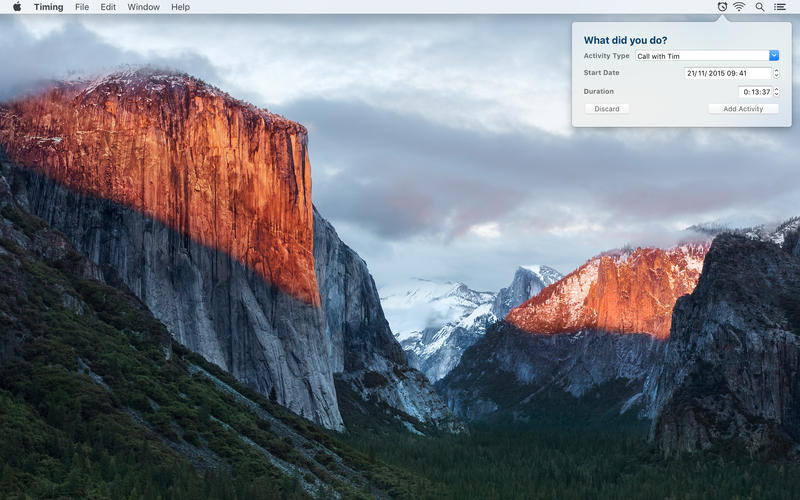
Task: Click the Activity Type field 'Call with Tim'
Action: pyautogui.click(x=702, y=56)
